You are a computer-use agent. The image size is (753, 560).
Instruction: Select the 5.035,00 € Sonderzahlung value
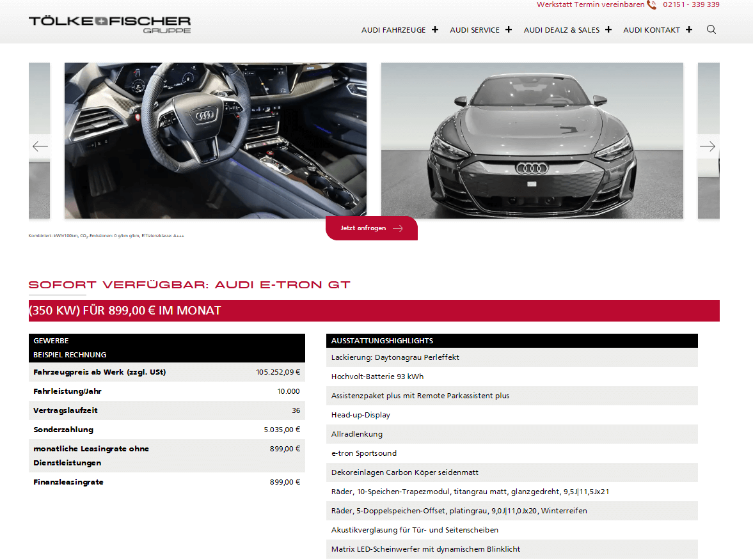point(282,430)
